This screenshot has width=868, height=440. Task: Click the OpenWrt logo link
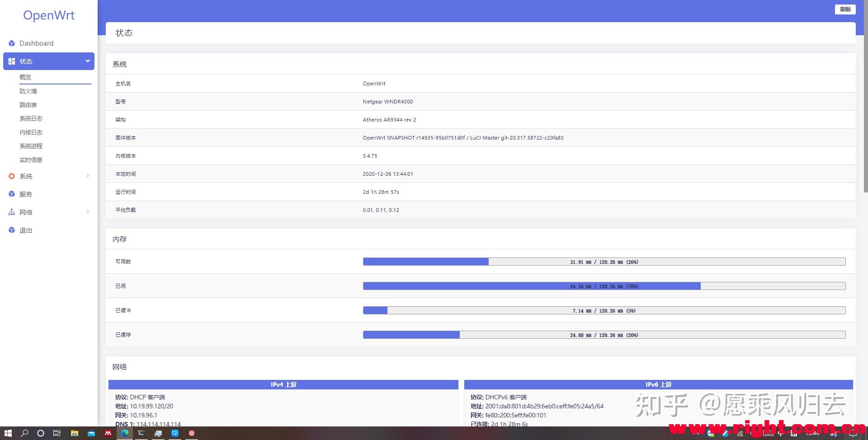pyautogui.click(x=49, y=15)
